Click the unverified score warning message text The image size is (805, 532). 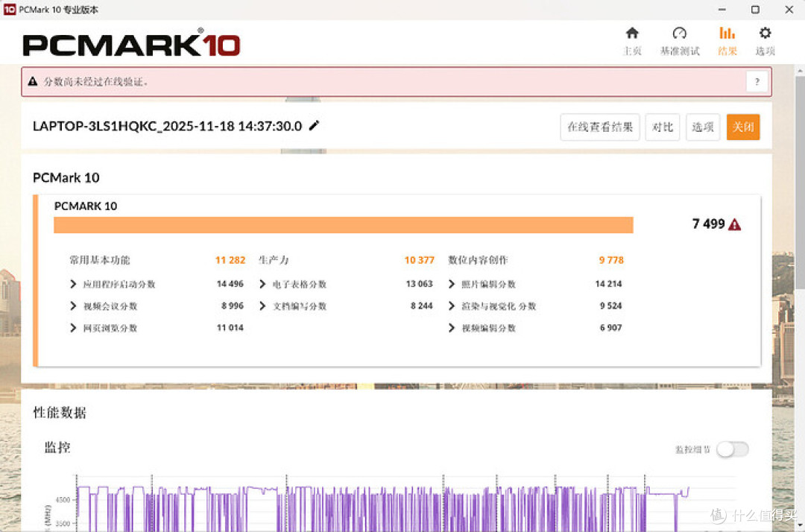(95, 81)
